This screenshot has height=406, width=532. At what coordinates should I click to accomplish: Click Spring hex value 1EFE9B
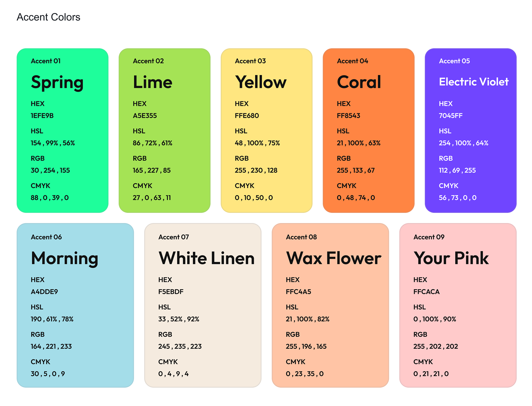[x=42, y=116]
